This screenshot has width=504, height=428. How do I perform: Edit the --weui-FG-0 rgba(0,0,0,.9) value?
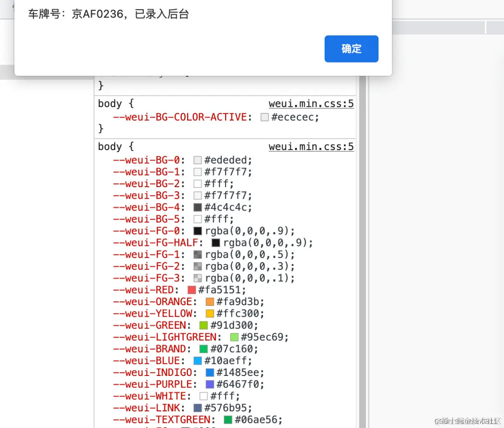pyautogui.click(x=247, y=231)
